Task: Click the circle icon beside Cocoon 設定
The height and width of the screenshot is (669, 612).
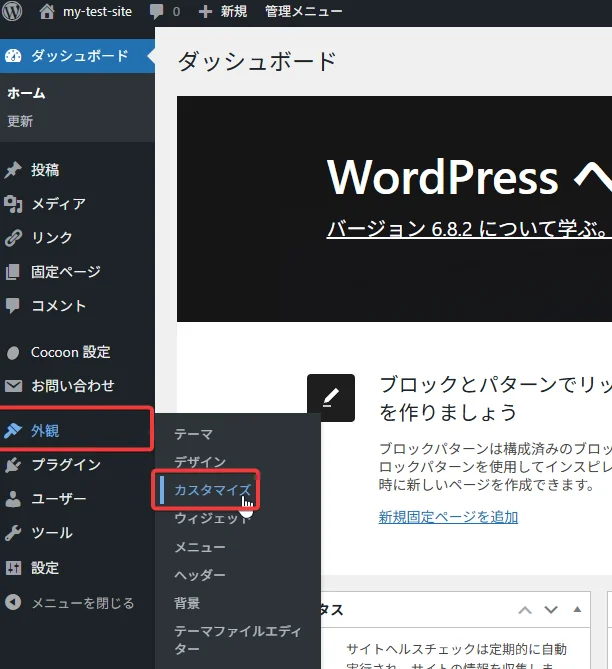Action: 13,353
